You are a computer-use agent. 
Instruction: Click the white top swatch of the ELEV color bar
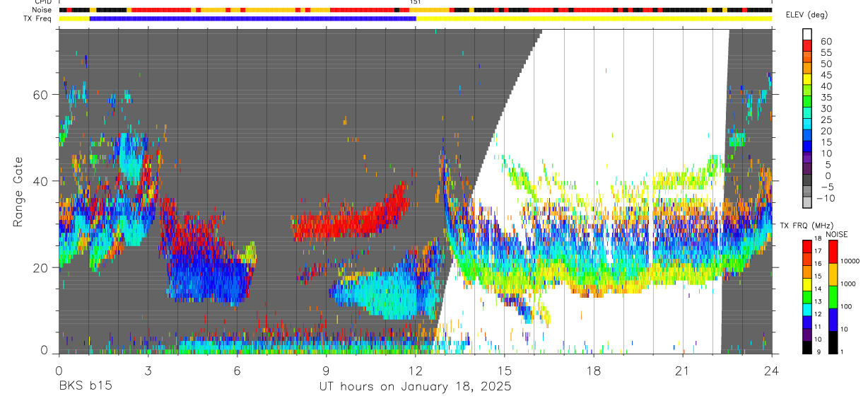(x=807, y=35)
